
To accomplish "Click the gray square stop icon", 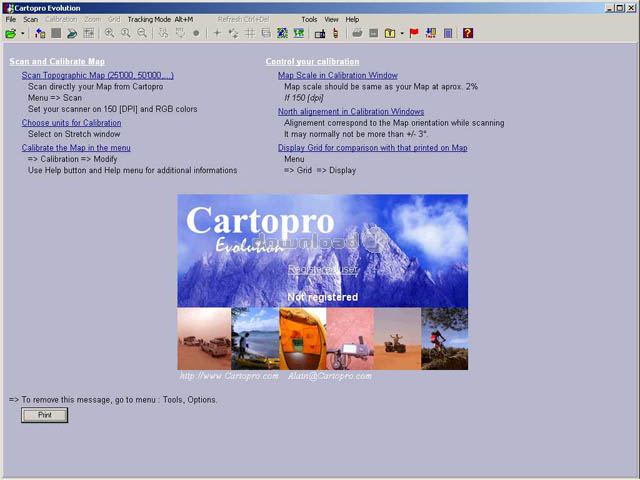I will tap(56, 33).
